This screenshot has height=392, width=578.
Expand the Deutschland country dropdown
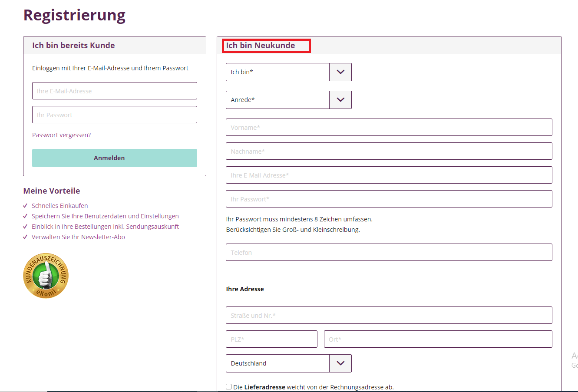288,363
